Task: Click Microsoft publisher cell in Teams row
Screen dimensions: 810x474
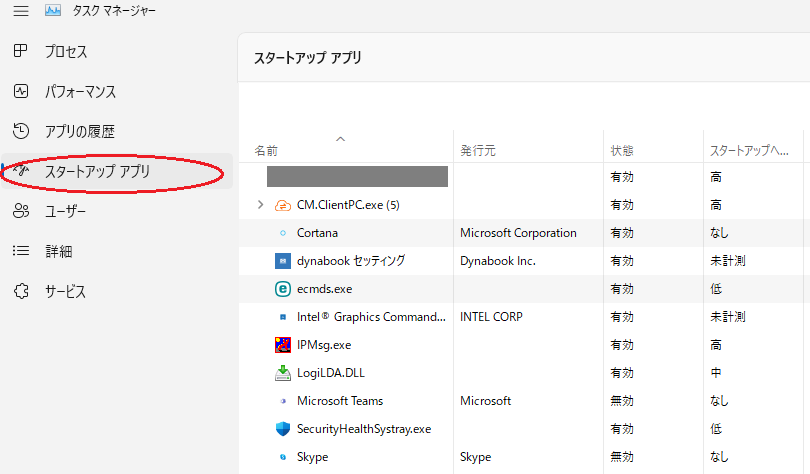Action: [485, 401]
